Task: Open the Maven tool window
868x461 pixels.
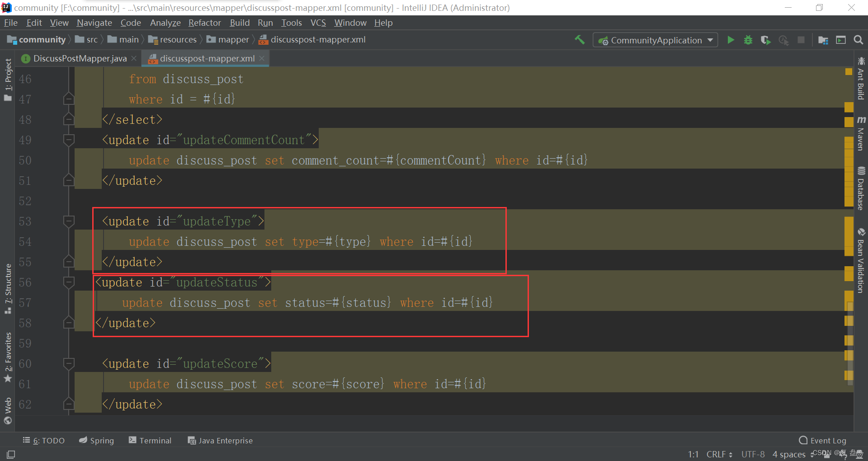Action: tap(861, 133)
